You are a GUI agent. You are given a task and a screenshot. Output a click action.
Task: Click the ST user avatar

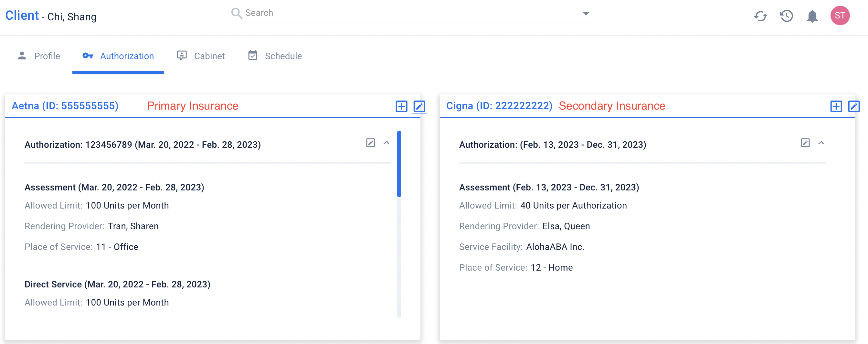tap(840, 16)
